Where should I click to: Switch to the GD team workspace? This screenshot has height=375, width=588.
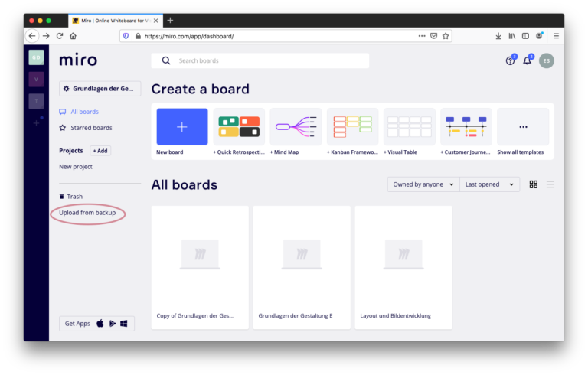pyautogui.click(x=37, y=57)
